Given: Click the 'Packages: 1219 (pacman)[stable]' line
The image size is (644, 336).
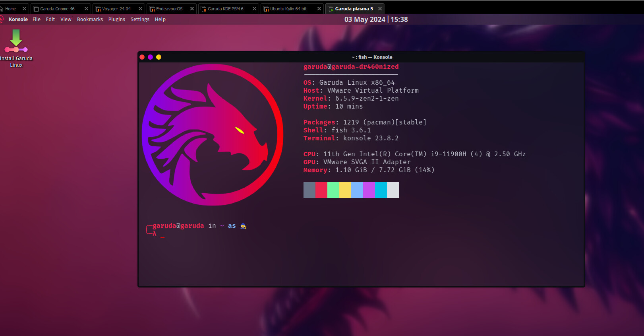Looking at the screenshot, I should pyautogui.click(x=365, y=122).
